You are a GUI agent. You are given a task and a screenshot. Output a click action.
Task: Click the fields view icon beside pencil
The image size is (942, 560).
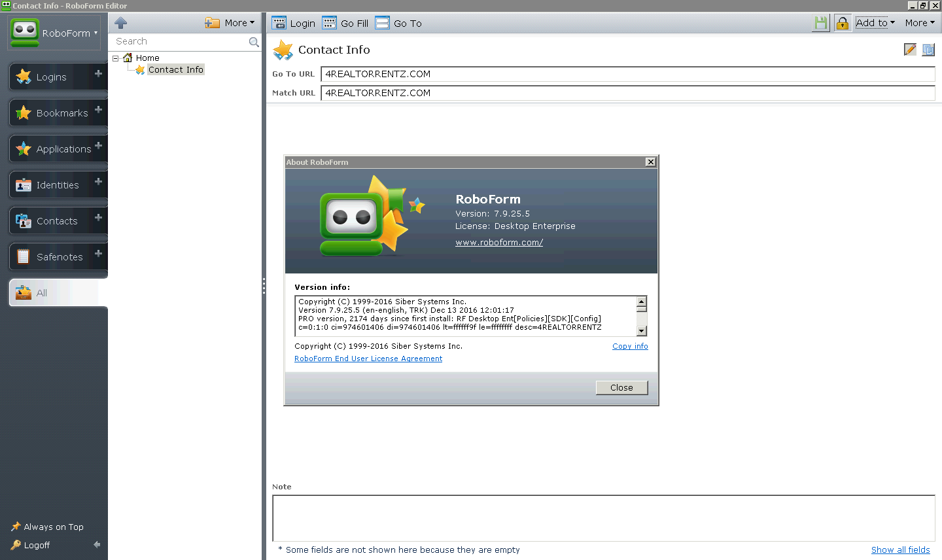point(928,50)
